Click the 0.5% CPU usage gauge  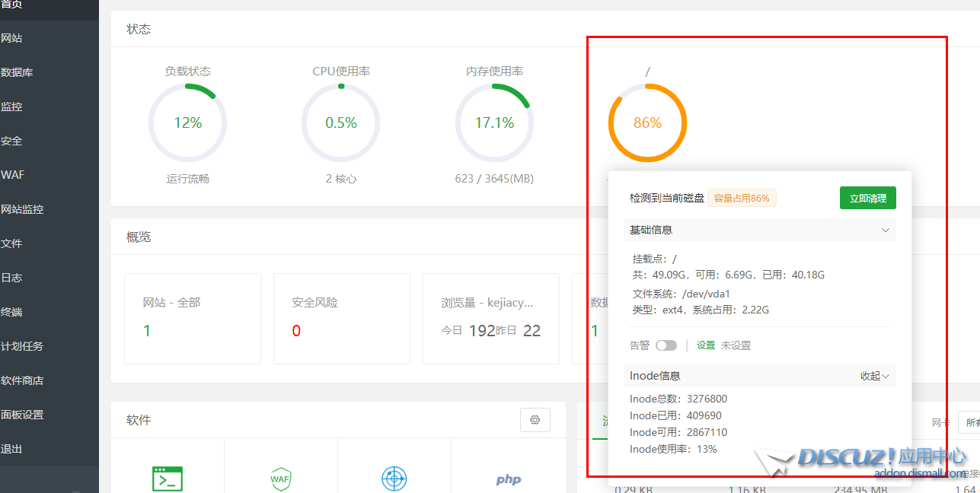[x=341, y=122]
